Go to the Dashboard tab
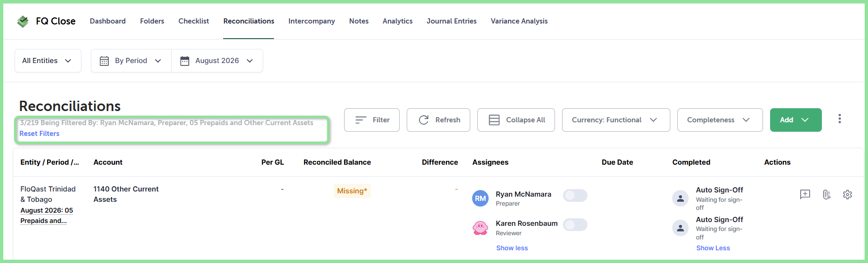The height and width of the screenshot is (263, 868). pos(108,21)
